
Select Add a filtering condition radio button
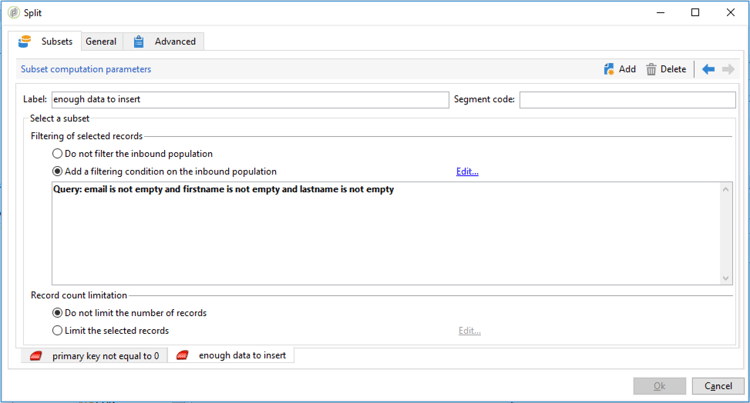tap(57, 171)
